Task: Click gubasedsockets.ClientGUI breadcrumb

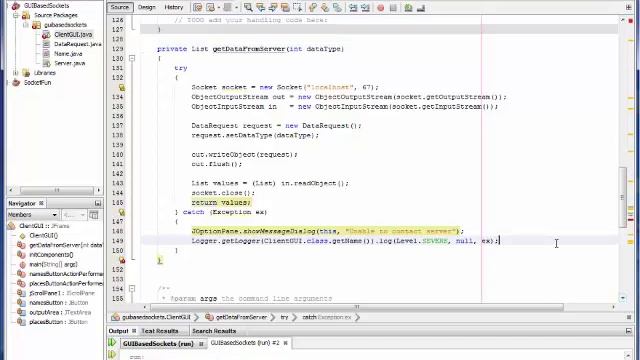Action: click(156, 317)
